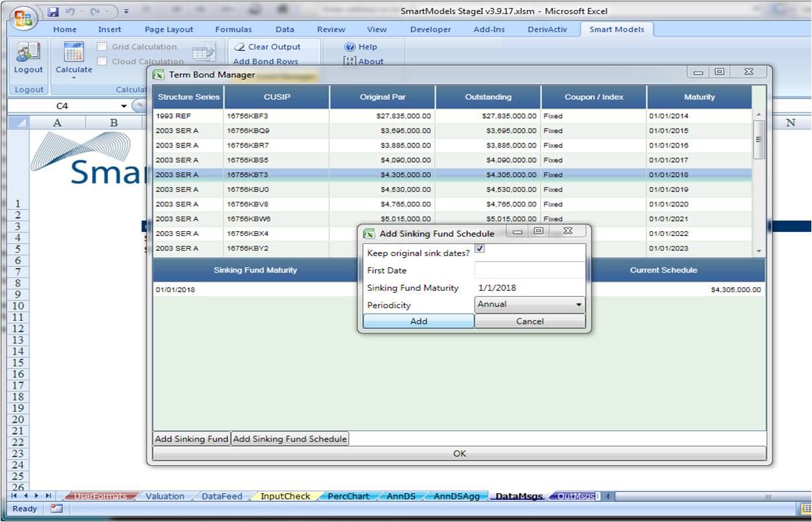Open Customize Quick Access Toolbar arrow

pyautogui.click(x=127, y=12)
